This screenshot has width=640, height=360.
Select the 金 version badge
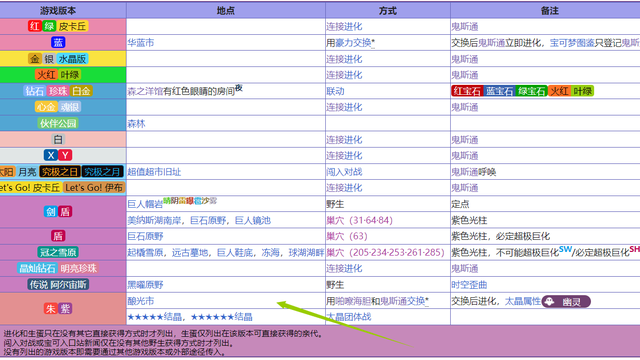point(35,59)
